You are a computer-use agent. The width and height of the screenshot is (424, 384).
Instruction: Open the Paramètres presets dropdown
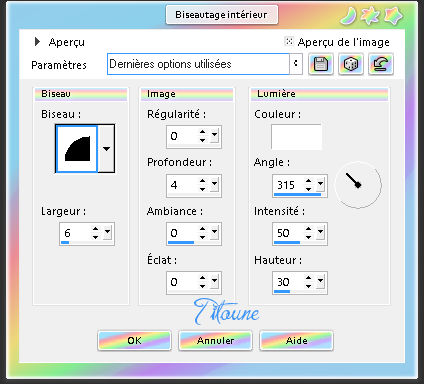[296, 64]
